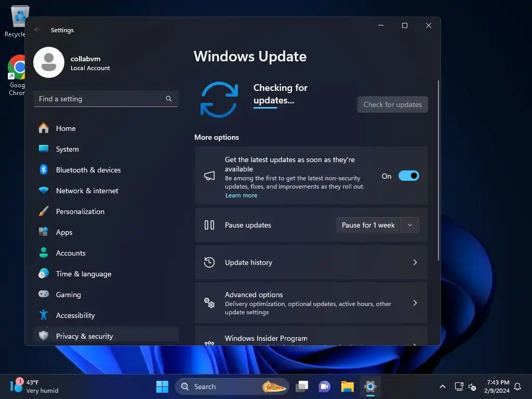Open Update history

click(311, 262)
